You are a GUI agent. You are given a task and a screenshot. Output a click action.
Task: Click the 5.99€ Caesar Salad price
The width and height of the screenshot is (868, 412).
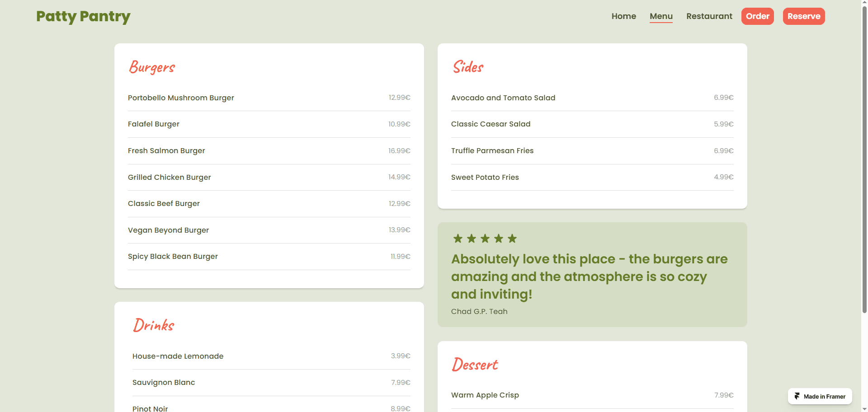click(724, 124)
